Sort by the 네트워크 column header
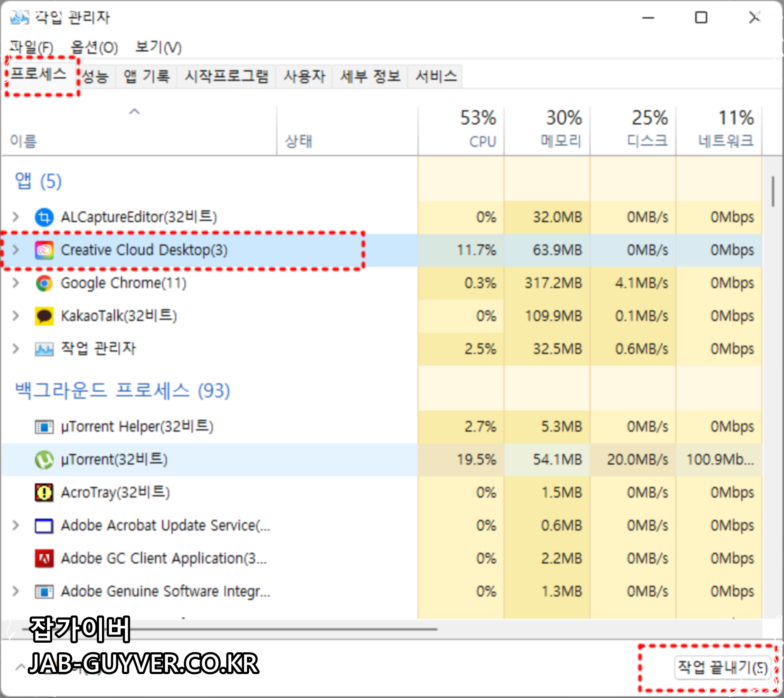 [719, 131]
